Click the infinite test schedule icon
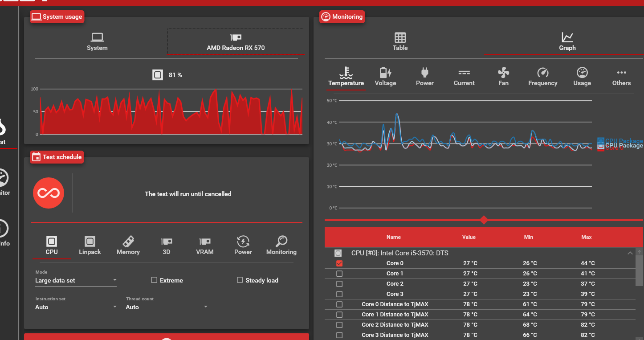The image size is (644, 340). click(49, 193)
